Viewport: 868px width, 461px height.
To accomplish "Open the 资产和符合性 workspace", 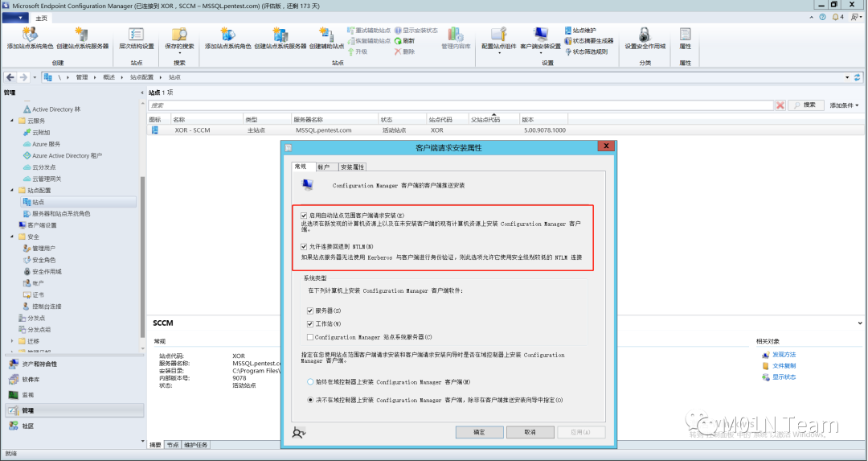I will 74,364.
